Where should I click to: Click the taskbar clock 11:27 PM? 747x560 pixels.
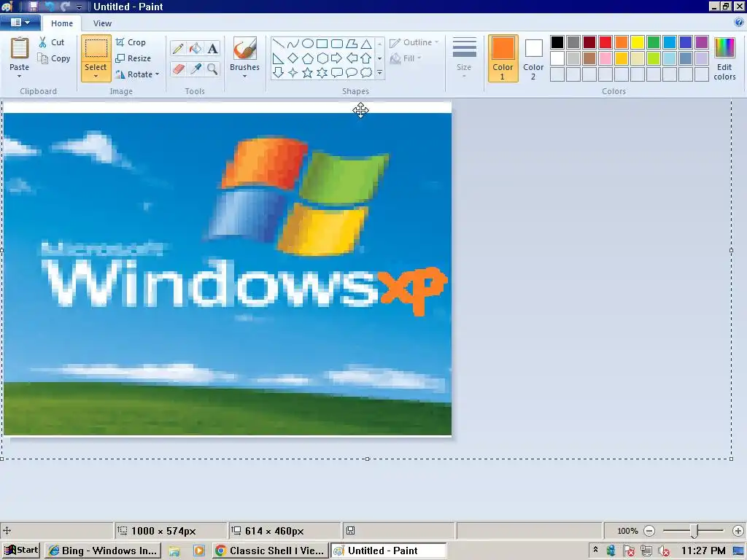tap(703, 551)
